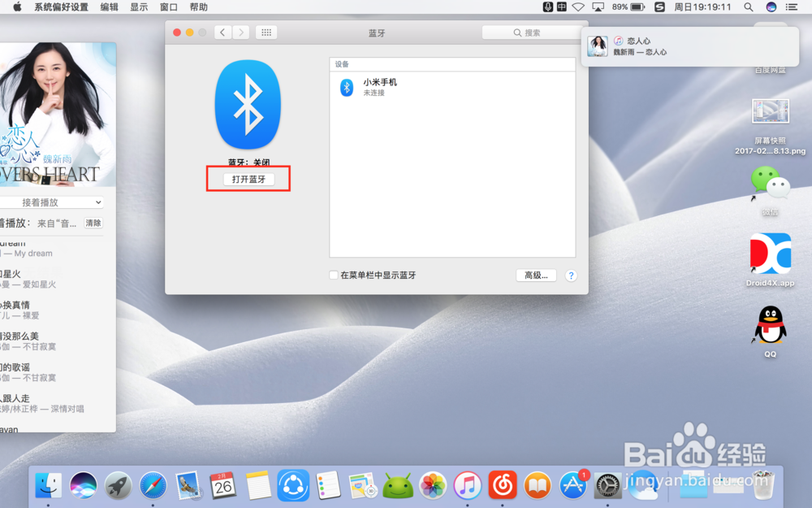The width and height of the screenshot is (812, 508).
Task: Click the dictation microphone menu bar icon
Action: point(548,7)
